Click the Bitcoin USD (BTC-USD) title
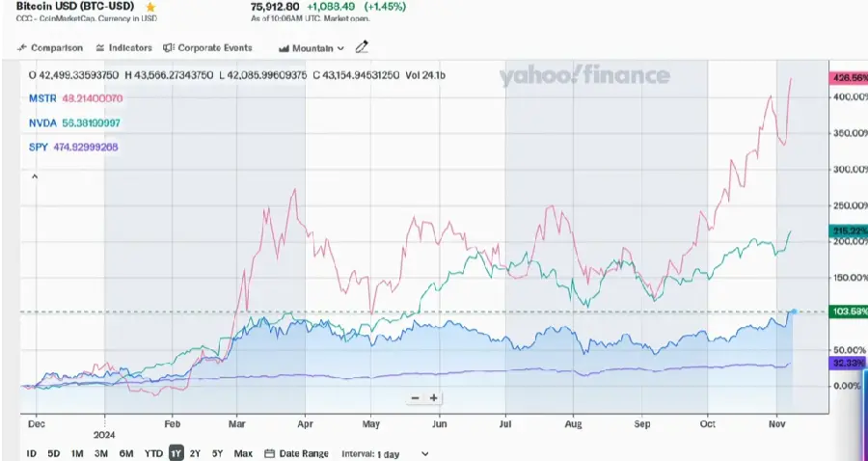The width and height of the screenshot is (868, 461). (x=75, y=7)
